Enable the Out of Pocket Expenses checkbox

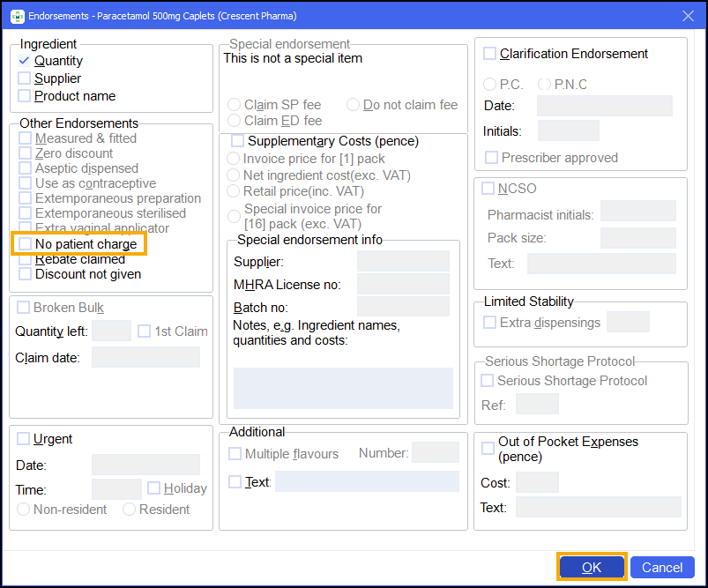[x=488, y=449]
